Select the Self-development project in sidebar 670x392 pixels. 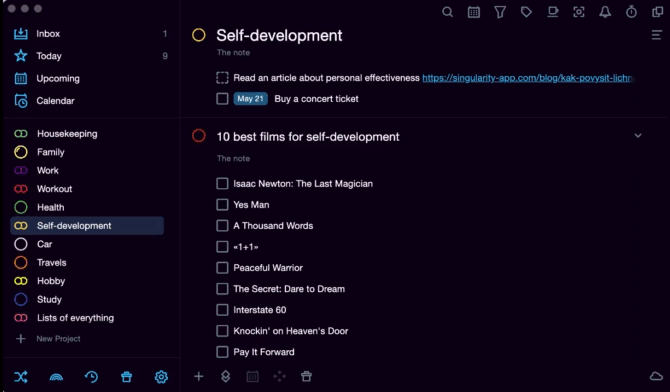[x=87, y=226]
